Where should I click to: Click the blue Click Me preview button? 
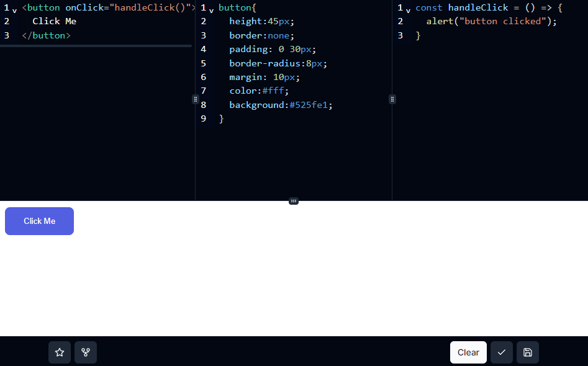click(39, 221)
